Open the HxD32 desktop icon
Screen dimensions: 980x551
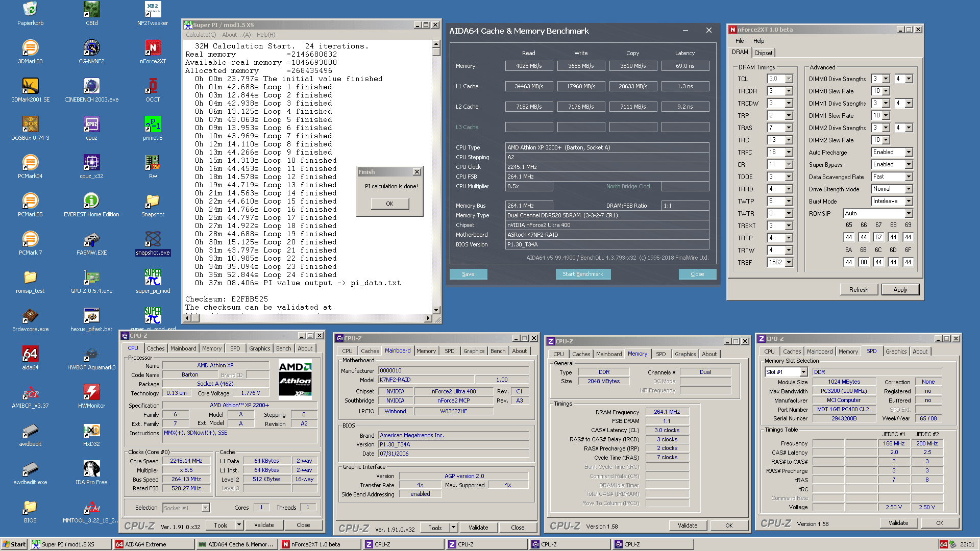(x=91, y=434)
